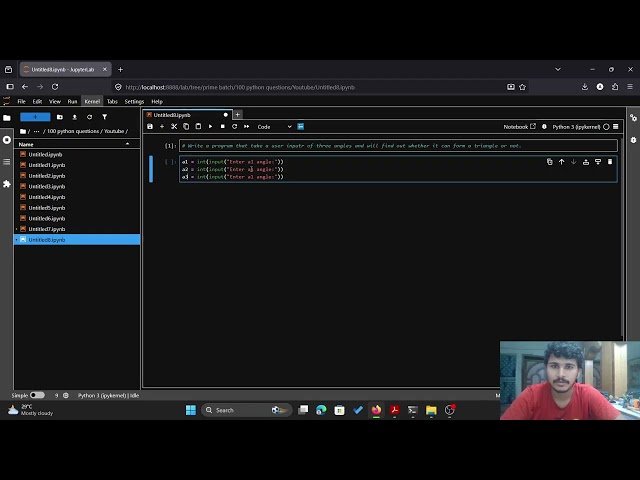This screenshot has width=640, height=480.
Task: Select Untitled5.ipynb in the file list
Action: click(x=77, y=208)
